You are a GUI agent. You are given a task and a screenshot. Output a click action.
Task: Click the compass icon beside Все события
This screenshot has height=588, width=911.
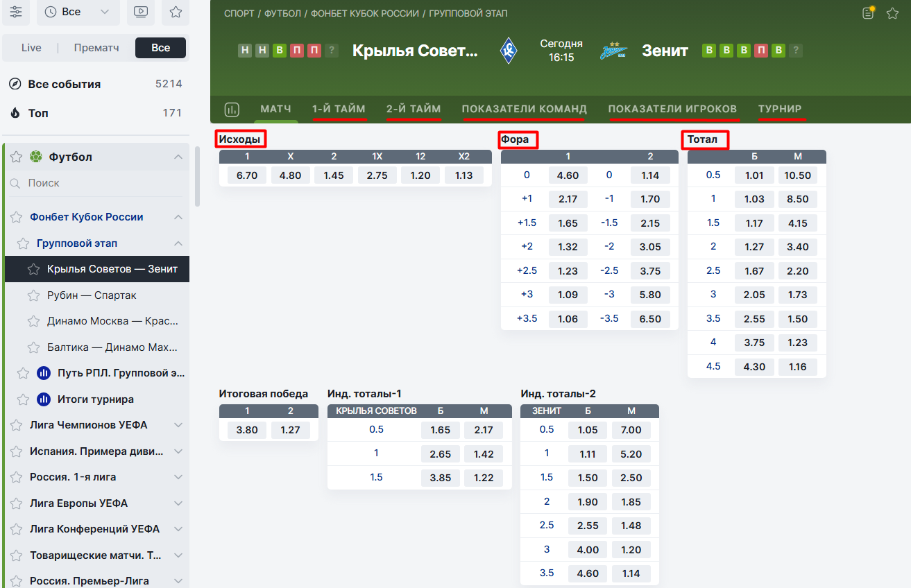(x=15, y=84)
